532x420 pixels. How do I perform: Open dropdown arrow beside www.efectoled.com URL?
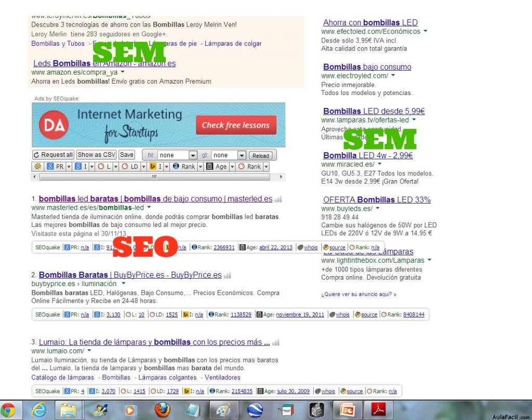point(425,31)
